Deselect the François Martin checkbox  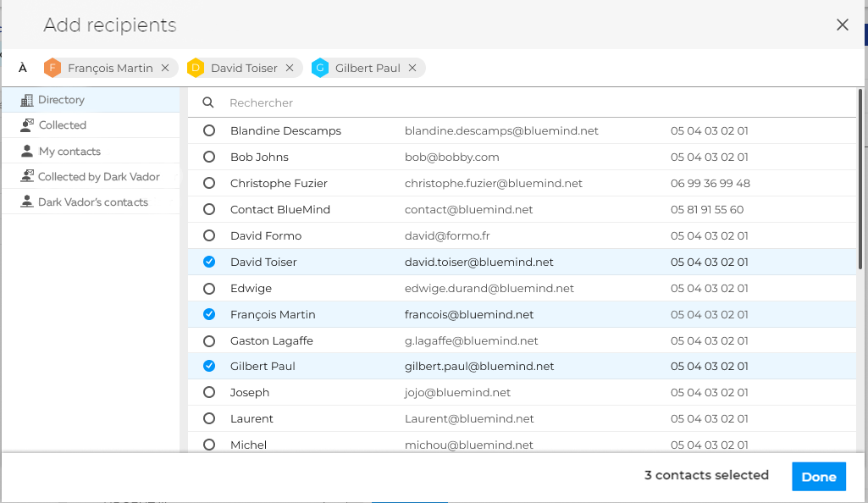pos(209,315)
